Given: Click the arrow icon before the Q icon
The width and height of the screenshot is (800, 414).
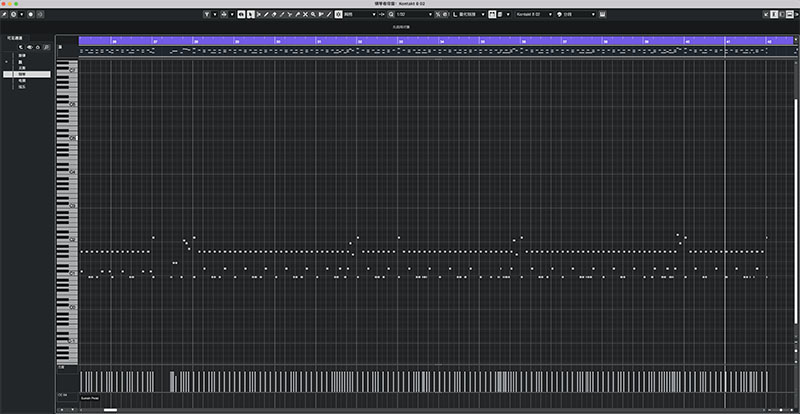Looking at the screenshot, I should click(x=382, y=14).
